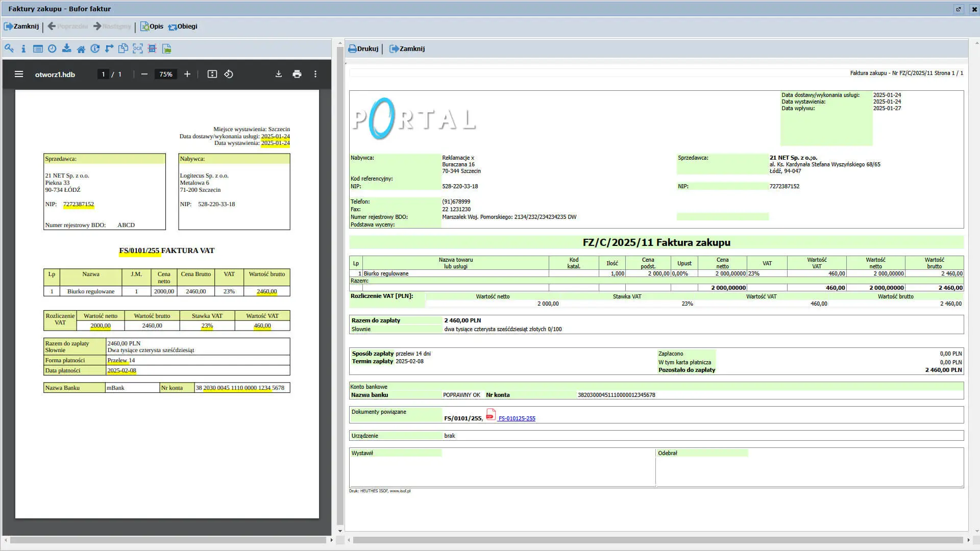
Task: Print the PDF using the printer icon
Action: [297, 74]
